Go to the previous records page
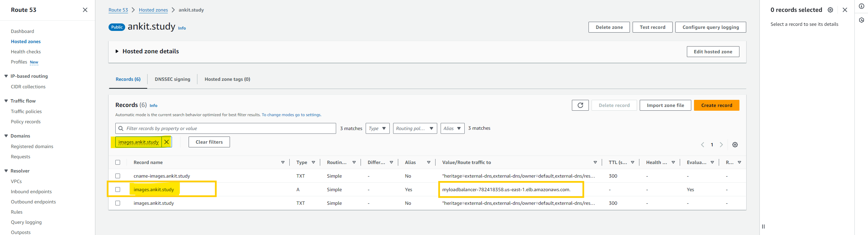This screenshot has width=868, height=235. [x=702, y=145]
